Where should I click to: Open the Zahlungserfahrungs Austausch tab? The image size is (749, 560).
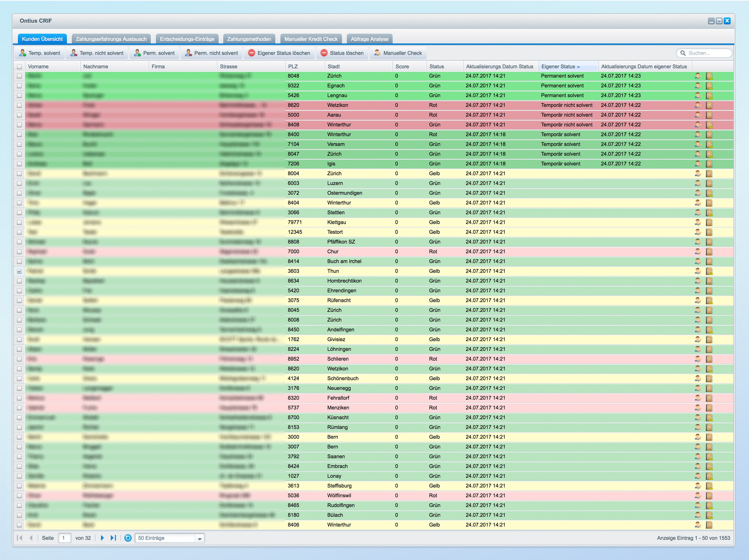click(111, 39)
